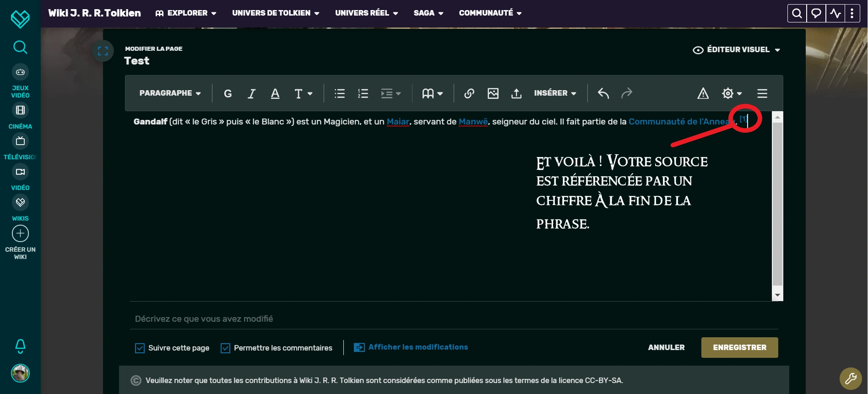Open the Wikis heart icon
The image size is (868, 394).
click(20, 202)
